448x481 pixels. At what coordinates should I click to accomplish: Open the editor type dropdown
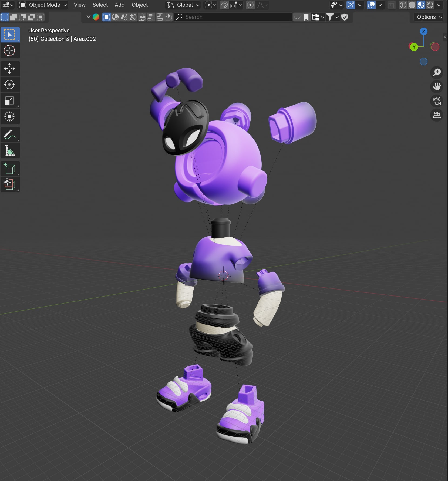click(x=8, y=5)
